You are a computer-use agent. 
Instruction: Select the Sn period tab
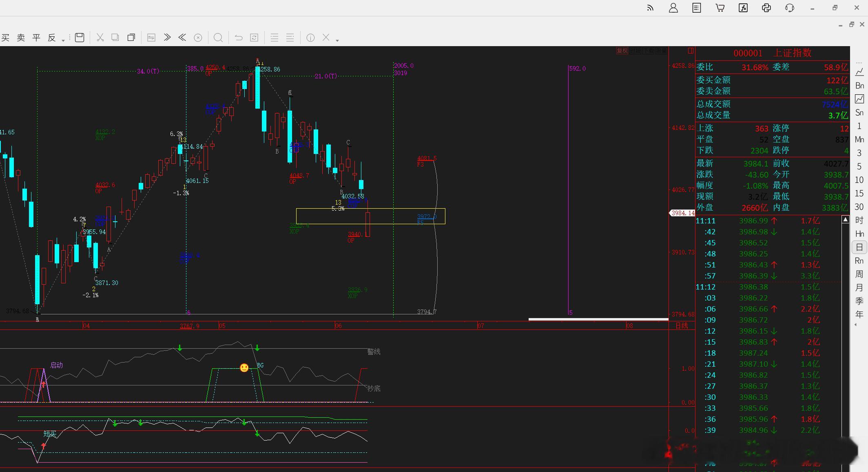(x=859, y=112)
